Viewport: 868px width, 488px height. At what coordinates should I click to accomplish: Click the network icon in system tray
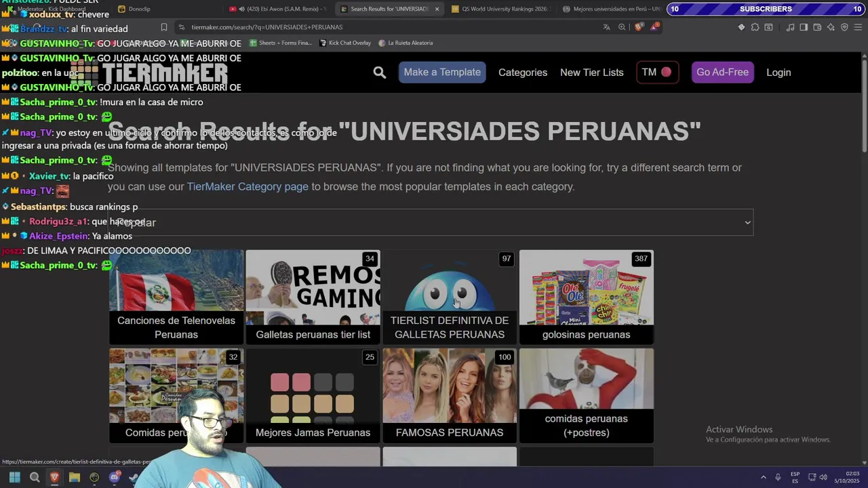tap(812, 477)
